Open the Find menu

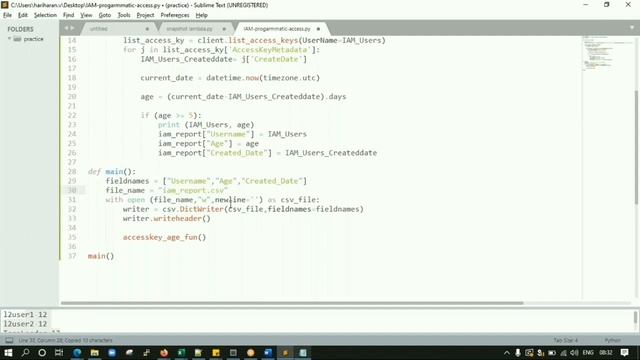click(x=68, y=15)
